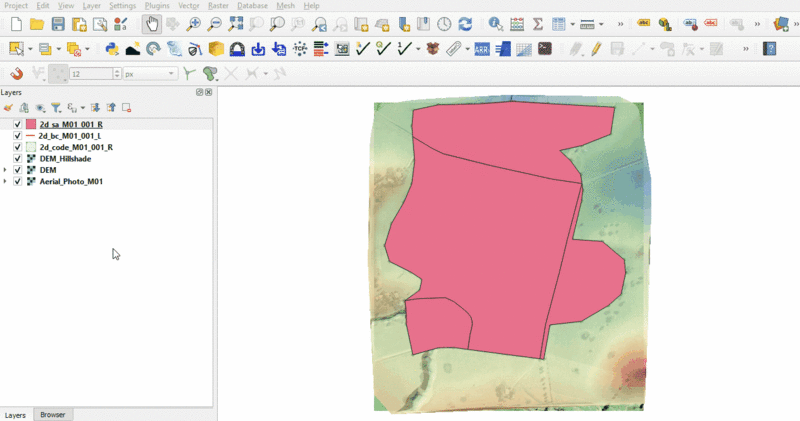Expand the DEM layer tree

pyautogui.click(x=6, y=170)
